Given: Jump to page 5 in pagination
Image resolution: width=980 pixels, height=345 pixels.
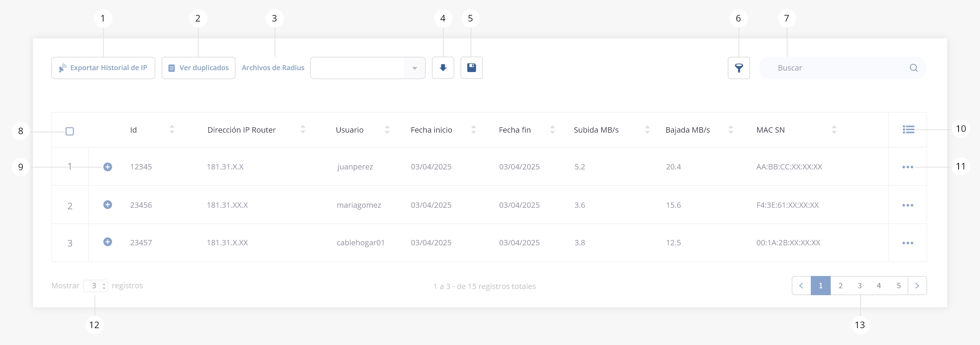Looking at the screenshot, I should pos(898,286).
